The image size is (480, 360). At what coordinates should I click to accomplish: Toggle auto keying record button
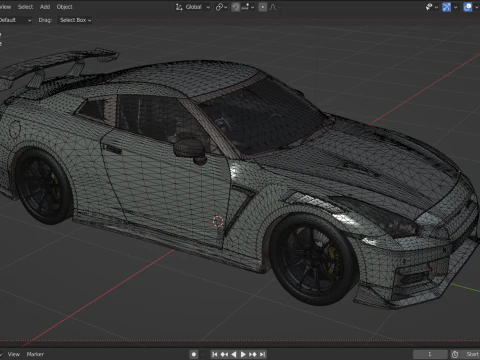tap(194, 354)
